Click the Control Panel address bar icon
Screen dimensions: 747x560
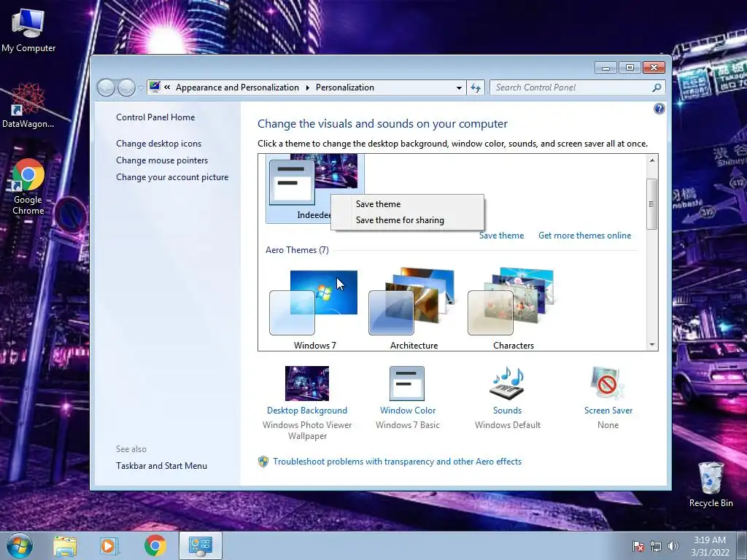coord(155,87)
